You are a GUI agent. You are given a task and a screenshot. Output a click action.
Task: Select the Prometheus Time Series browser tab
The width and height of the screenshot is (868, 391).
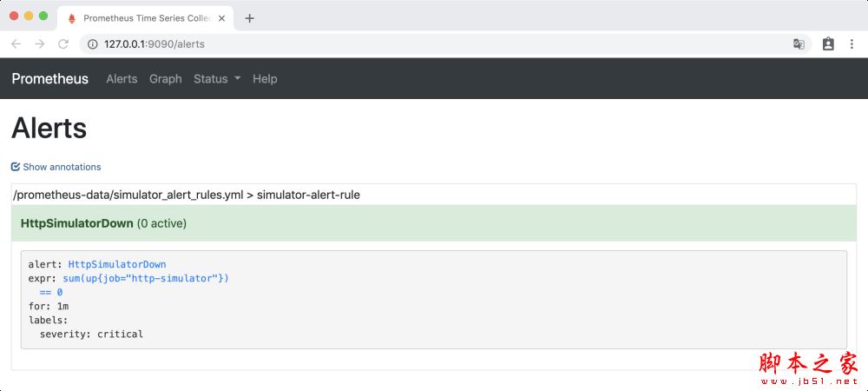143,18
